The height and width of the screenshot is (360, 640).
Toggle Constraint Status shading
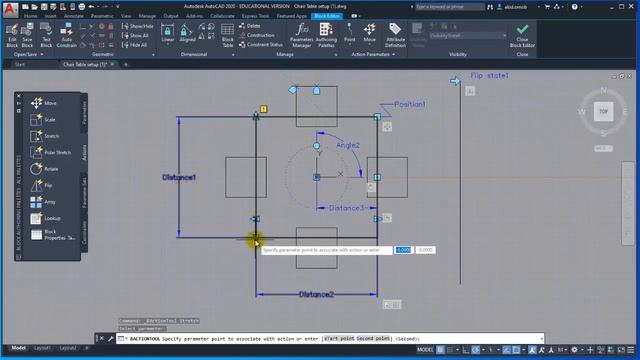261,44
